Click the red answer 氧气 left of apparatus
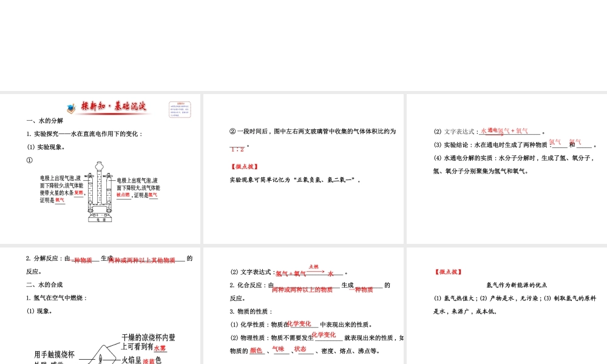This screenshot has width=607, height=364. pos(59,200)
